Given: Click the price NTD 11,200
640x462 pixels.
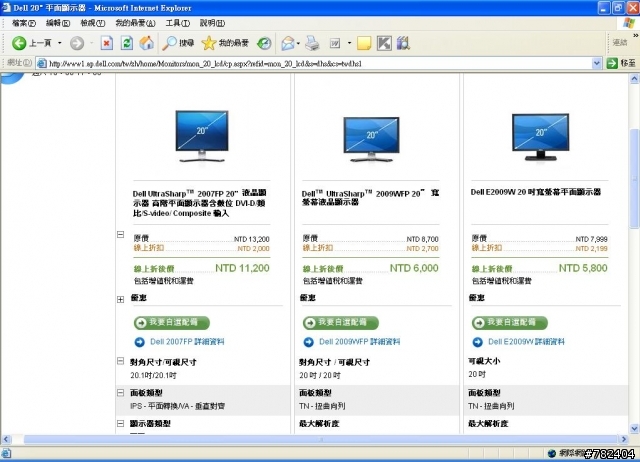Looking at the screenshot, I should [242, 268].
